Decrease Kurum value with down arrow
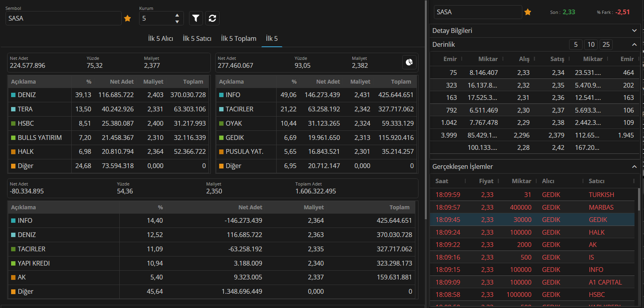644x308 pixels. tap(177, 21)
